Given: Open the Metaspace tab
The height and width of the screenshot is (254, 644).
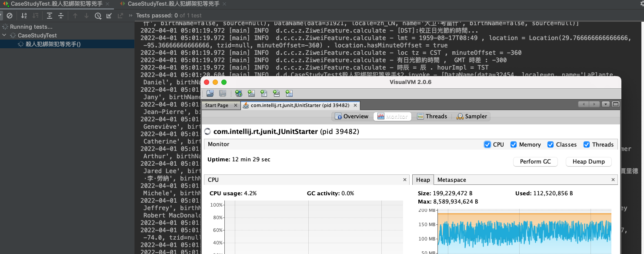Looking at the screenshot, I should click(x=451, y=180).
